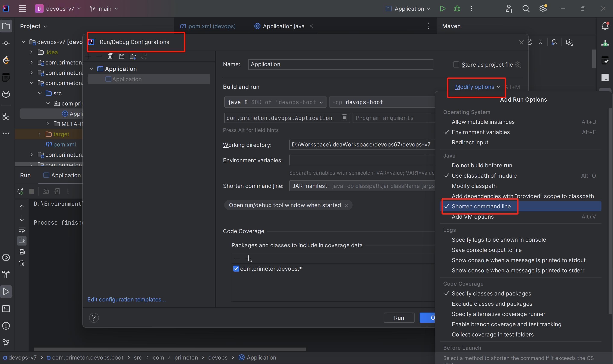Click the Run button in dialog

399,318
